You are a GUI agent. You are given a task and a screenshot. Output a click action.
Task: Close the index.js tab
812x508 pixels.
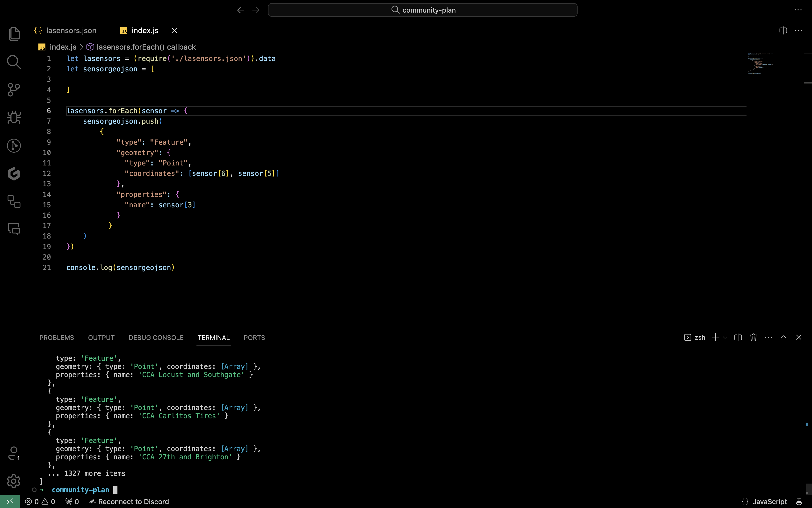(174, 30)
